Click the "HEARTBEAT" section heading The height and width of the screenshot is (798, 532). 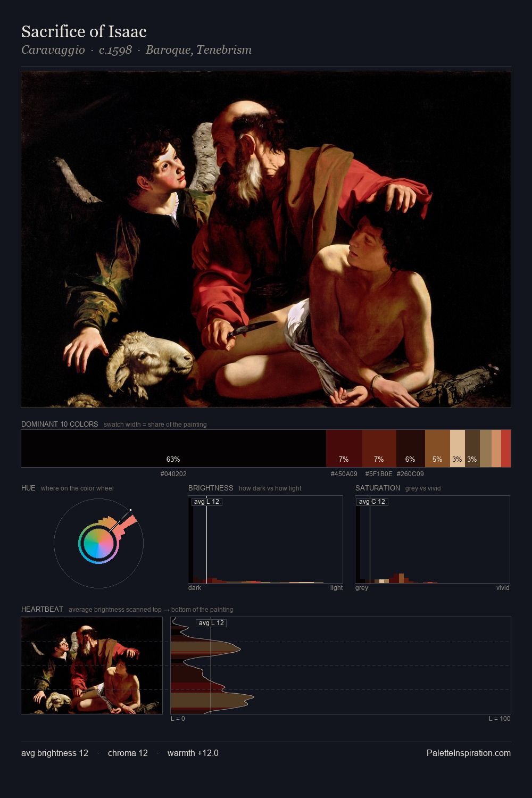coord(42,609)
